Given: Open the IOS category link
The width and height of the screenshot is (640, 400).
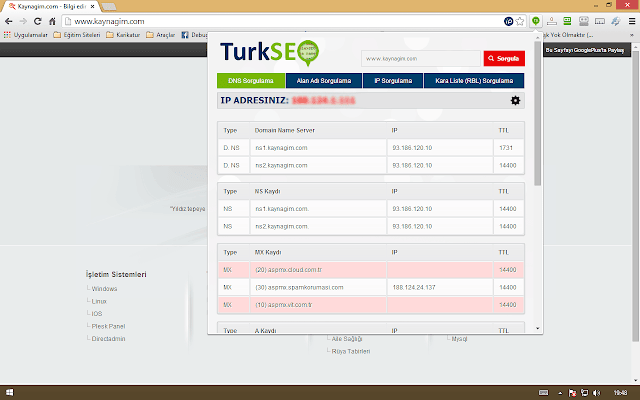Looking at the screenshot, I should click(97, 313).
